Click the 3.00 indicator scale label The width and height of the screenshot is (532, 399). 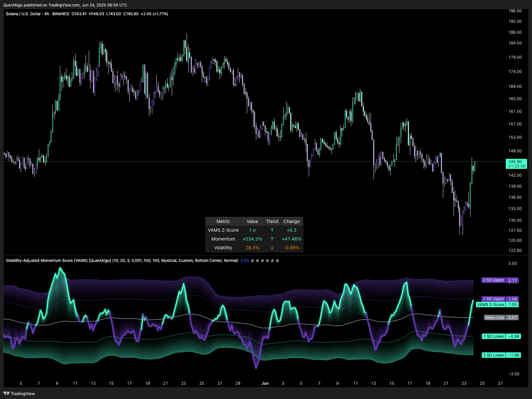tap(513, 264)
